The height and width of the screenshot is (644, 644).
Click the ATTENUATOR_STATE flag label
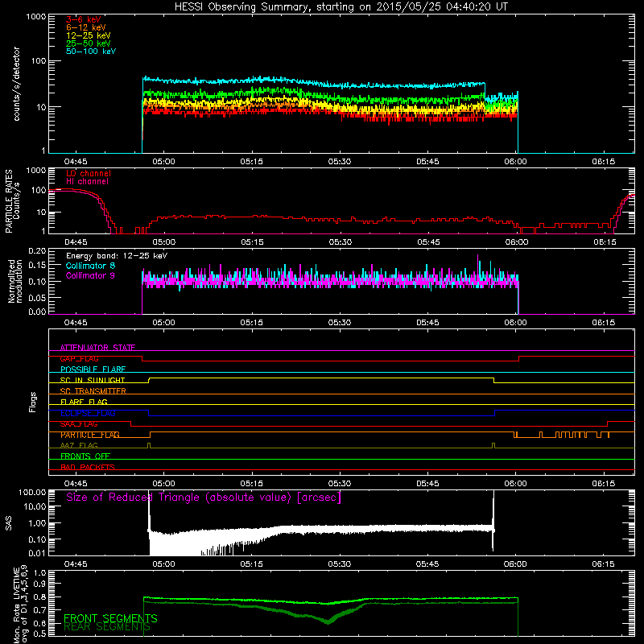coord(97,348)
